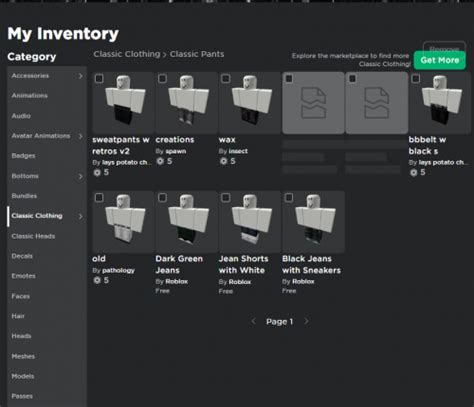
Task: Click the Classic Pants breadcrumb
Action: (x=197, y=54)
